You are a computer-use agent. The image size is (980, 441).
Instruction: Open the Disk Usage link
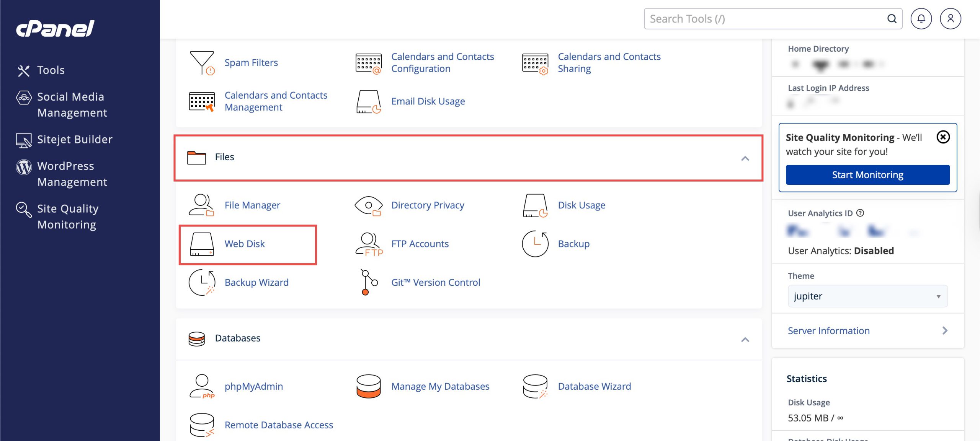click(x=581, y=205)
